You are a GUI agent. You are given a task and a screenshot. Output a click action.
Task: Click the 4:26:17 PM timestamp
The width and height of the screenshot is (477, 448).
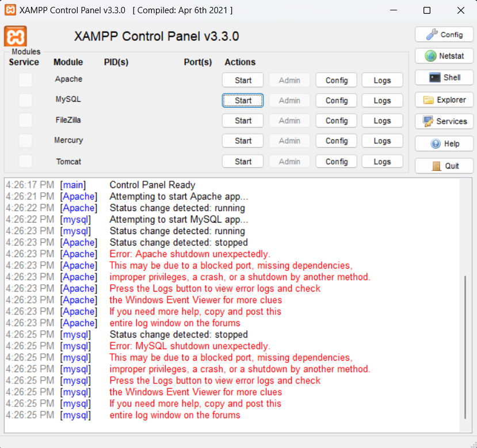[30, 185]
